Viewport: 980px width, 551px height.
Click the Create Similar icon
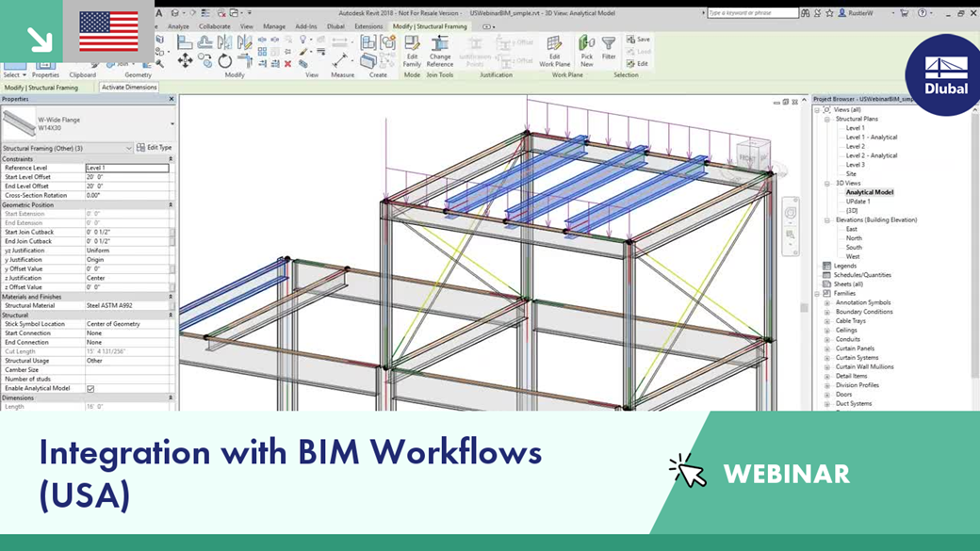[367, 60]
